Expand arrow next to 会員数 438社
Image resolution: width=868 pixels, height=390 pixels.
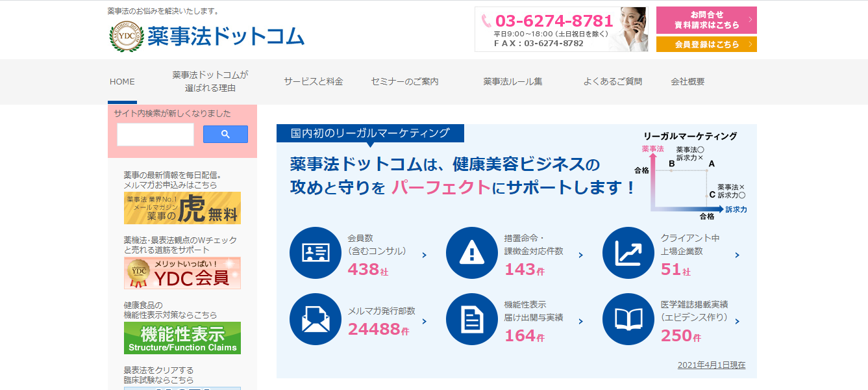point(425,255)
